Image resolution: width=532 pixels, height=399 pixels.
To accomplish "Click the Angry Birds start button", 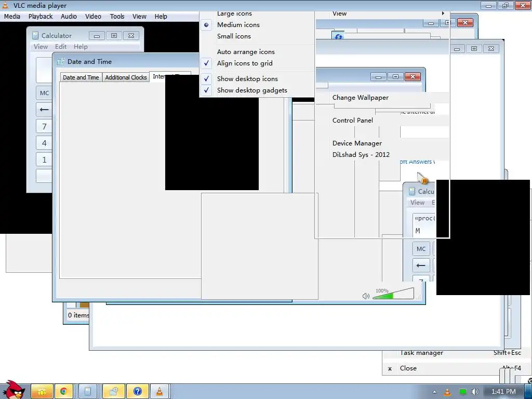I will pos(14,390).
